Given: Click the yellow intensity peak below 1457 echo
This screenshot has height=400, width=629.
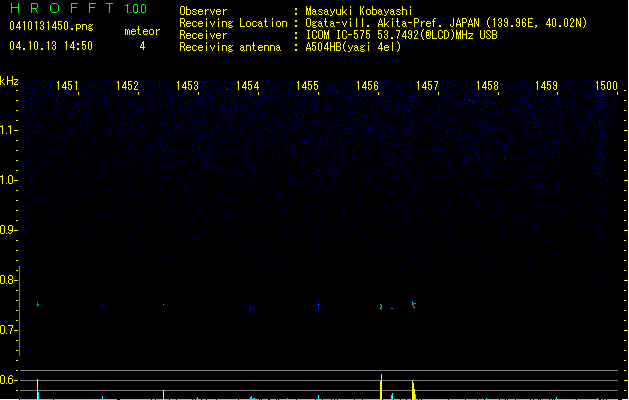Looking at the screenshot, I should click(x=413, y=390).
